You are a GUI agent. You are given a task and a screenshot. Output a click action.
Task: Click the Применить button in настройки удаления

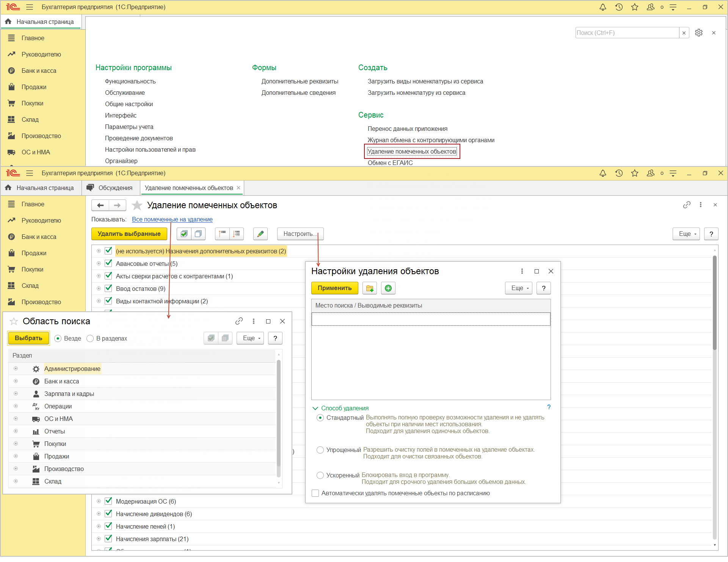click(x=334, y=288)
